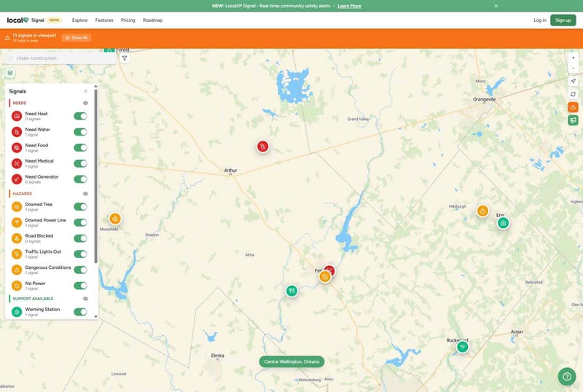
Task: Click the Sign up button
Action: [563, 20]
